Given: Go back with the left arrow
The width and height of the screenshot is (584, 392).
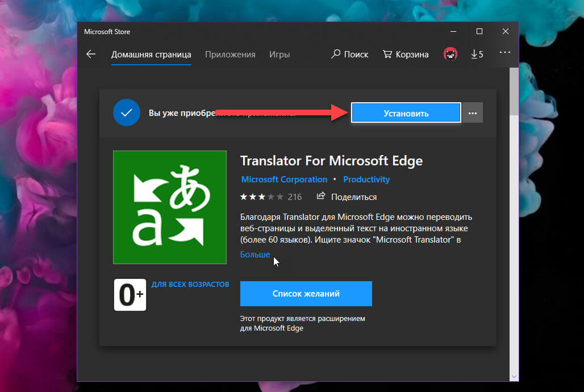Looking at the screenshot, I should tap(91, 55).
